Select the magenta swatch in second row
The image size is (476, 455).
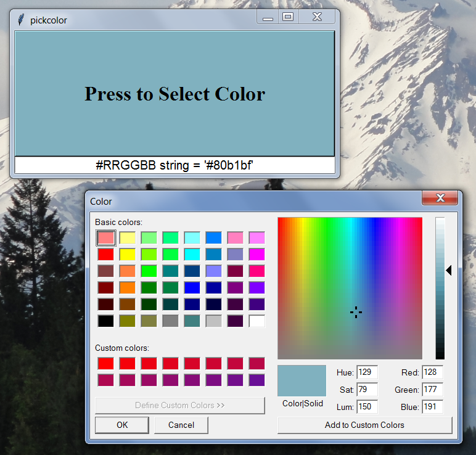256,254
